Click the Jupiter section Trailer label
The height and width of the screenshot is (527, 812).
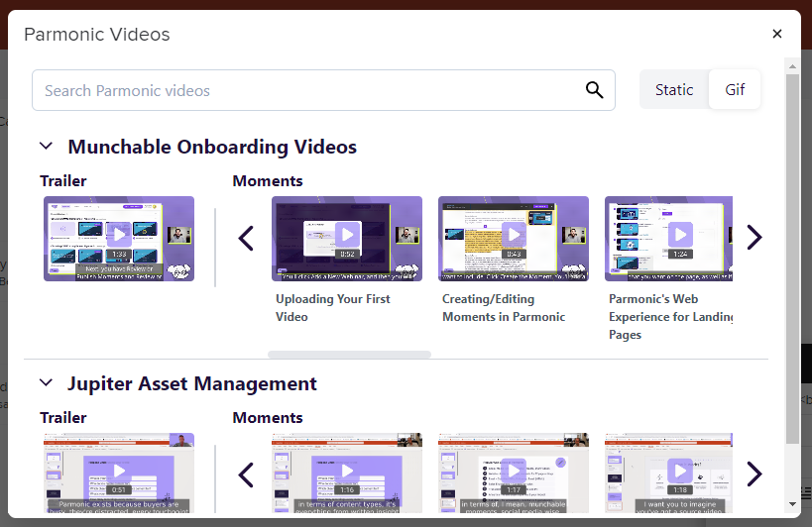63,418
